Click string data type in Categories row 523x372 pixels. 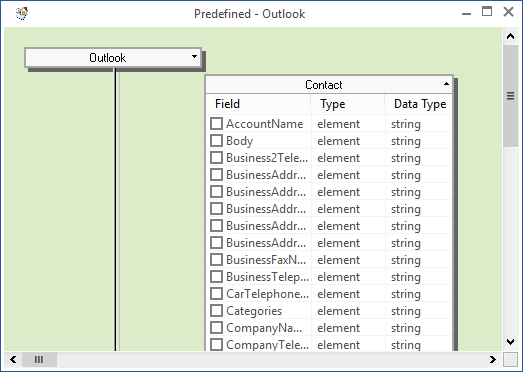(x=406, y=311)
